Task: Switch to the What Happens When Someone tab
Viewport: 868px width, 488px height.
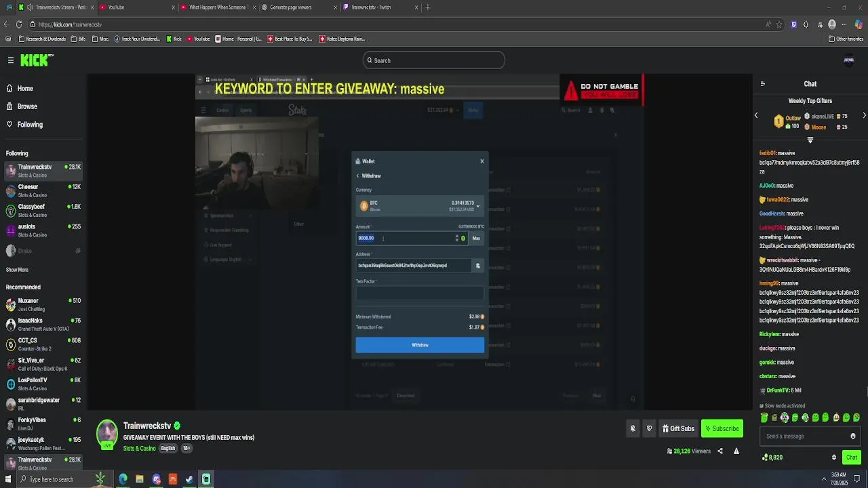Action: pos(217,7)
